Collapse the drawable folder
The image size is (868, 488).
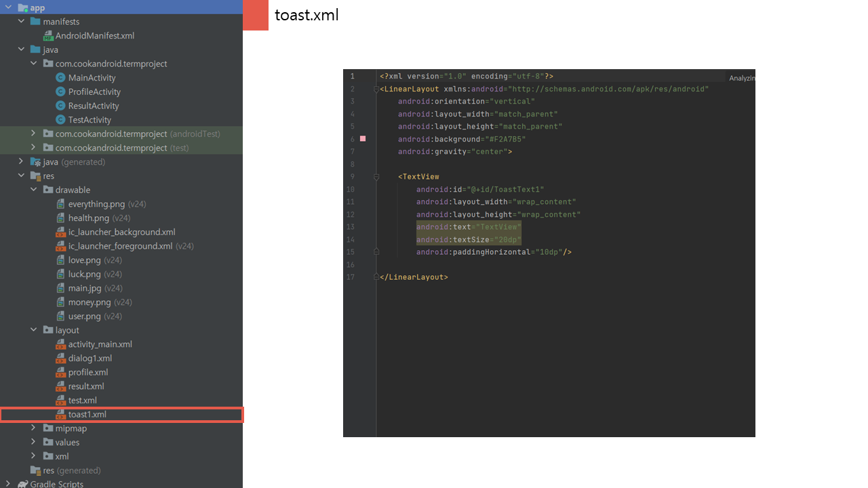33,190
